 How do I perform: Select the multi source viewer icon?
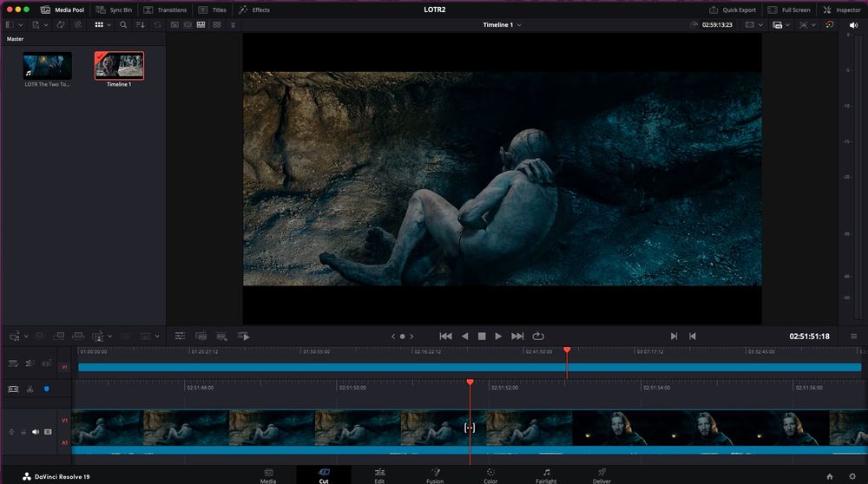(216, 25)
